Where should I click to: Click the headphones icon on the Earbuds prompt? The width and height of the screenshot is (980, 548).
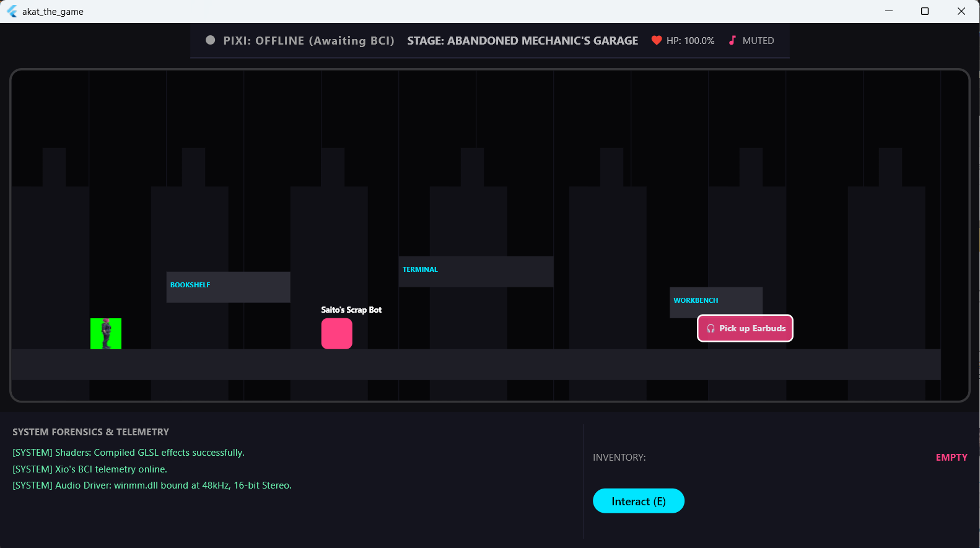tap(711, 329)
